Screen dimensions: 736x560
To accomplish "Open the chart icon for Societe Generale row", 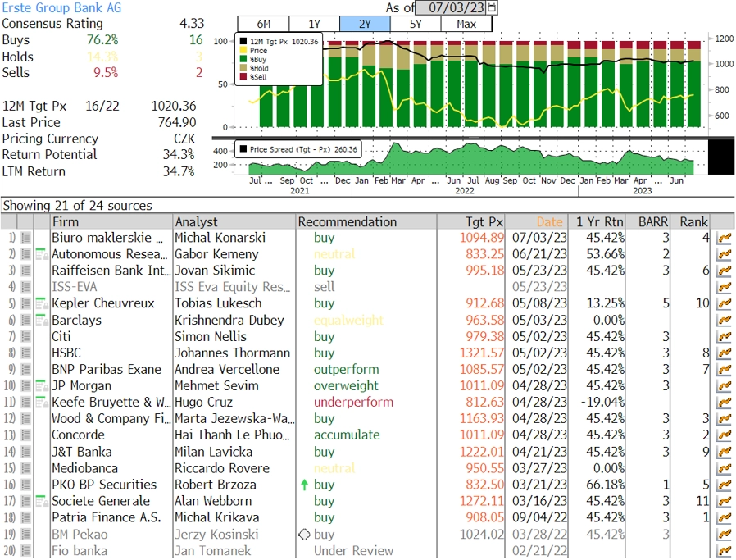I will point(725,501).
